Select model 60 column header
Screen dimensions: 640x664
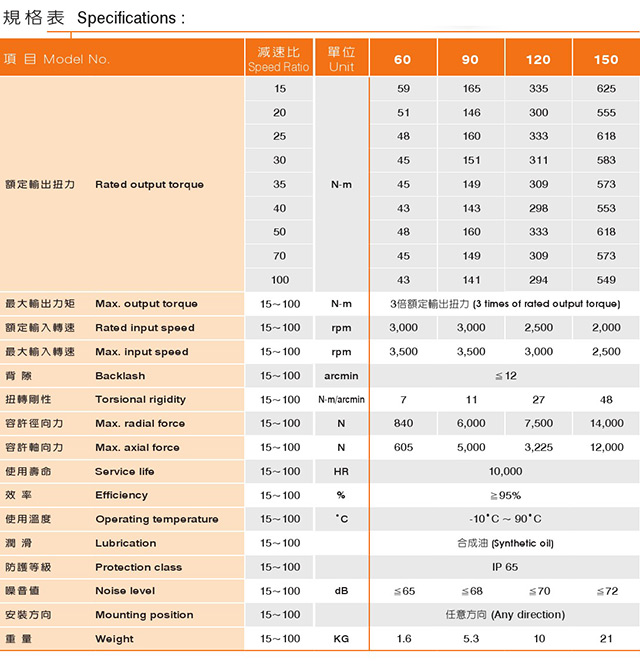coord(403,59)
